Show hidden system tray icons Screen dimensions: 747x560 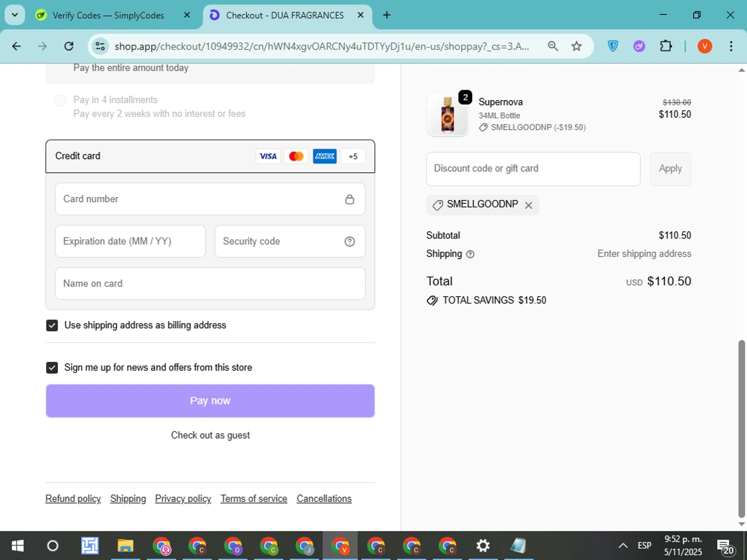(x=623, y=546)
